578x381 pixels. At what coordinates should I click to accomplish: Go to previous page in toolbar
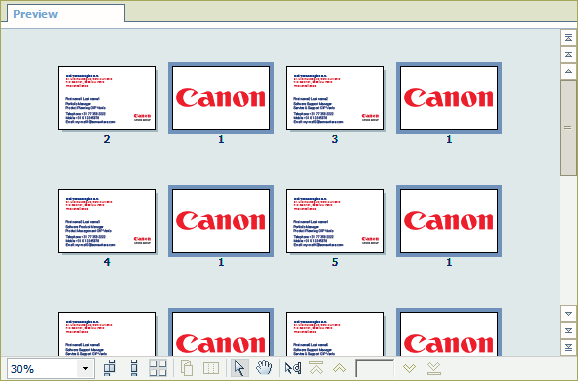pyautogui.click(x=340, y=368)
